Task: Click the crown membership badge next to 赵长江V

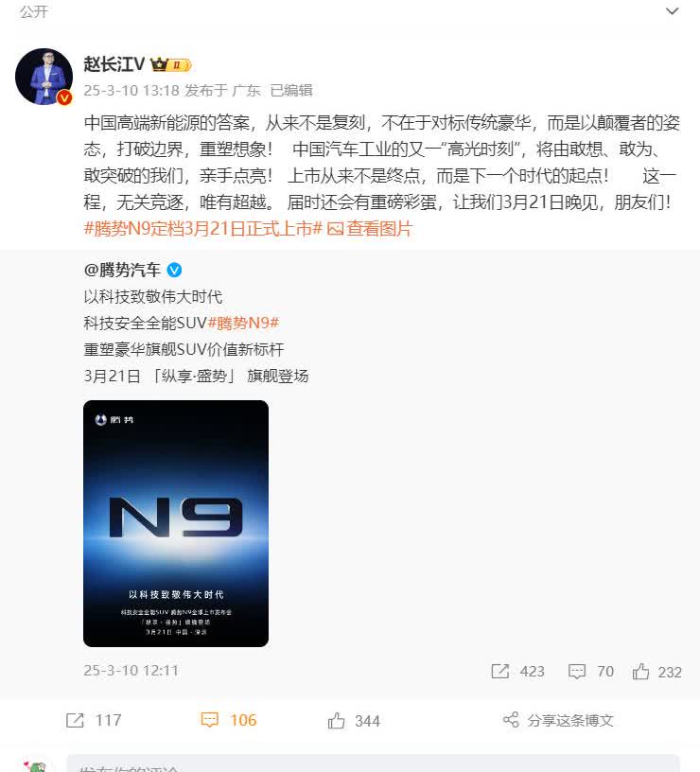Action: pyautogui.click(x=170, y=64)
